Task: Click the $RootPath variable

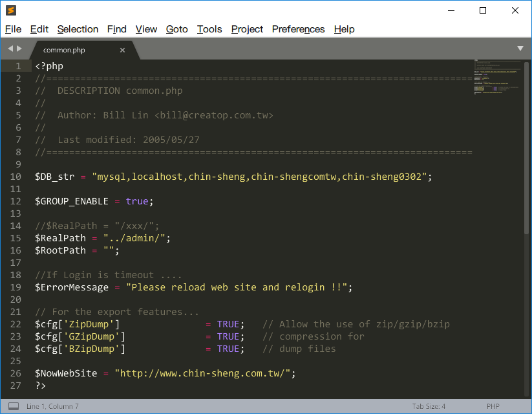Action: pyautogui.click(x=60, y=250)
